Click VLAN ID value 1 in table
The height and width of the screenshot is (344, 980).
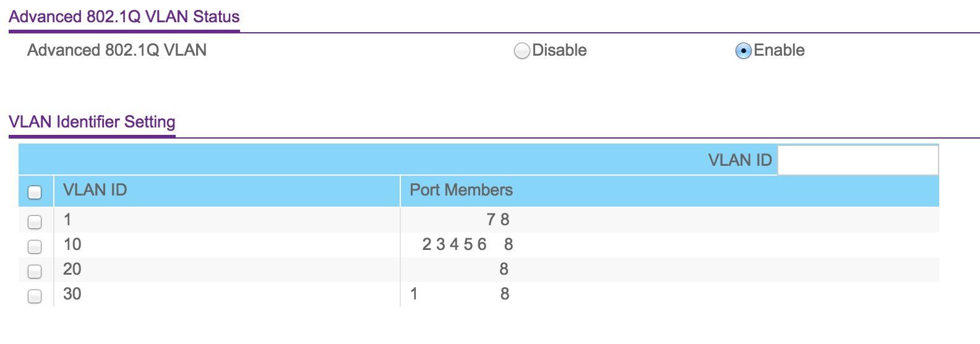click(x=67, y=220)
